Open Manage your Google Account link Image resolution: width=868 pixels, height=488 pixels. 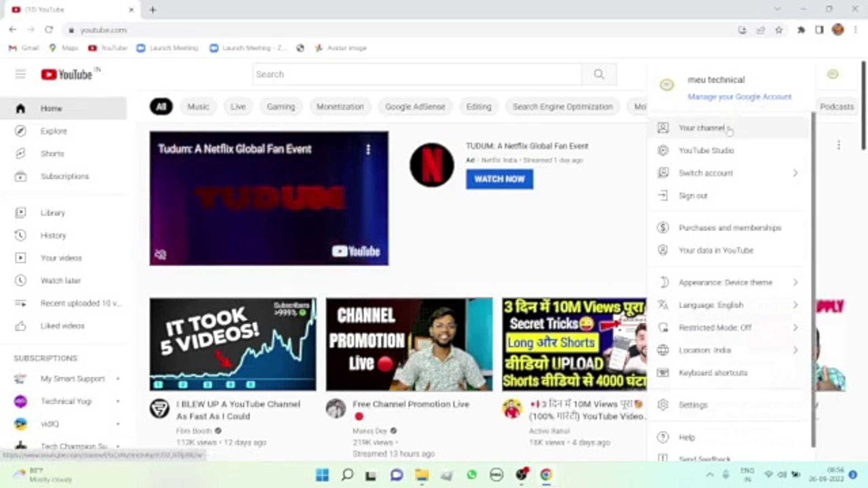click(x=740, y=97)
